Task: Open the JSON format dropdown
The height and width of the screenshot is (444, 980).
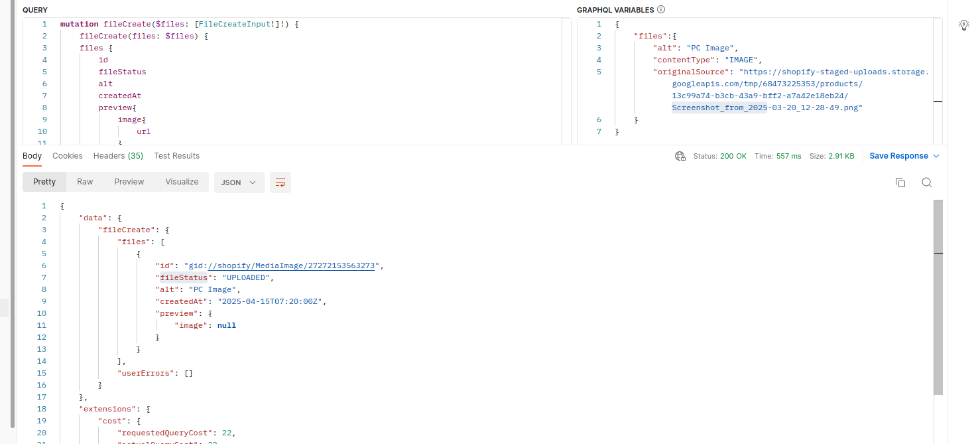Action: (239, 183)
